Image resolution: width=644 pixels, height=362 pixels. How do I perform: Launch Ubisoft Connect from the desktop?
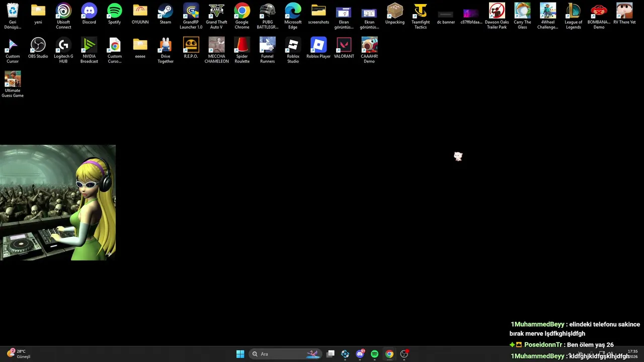(63, 16)
